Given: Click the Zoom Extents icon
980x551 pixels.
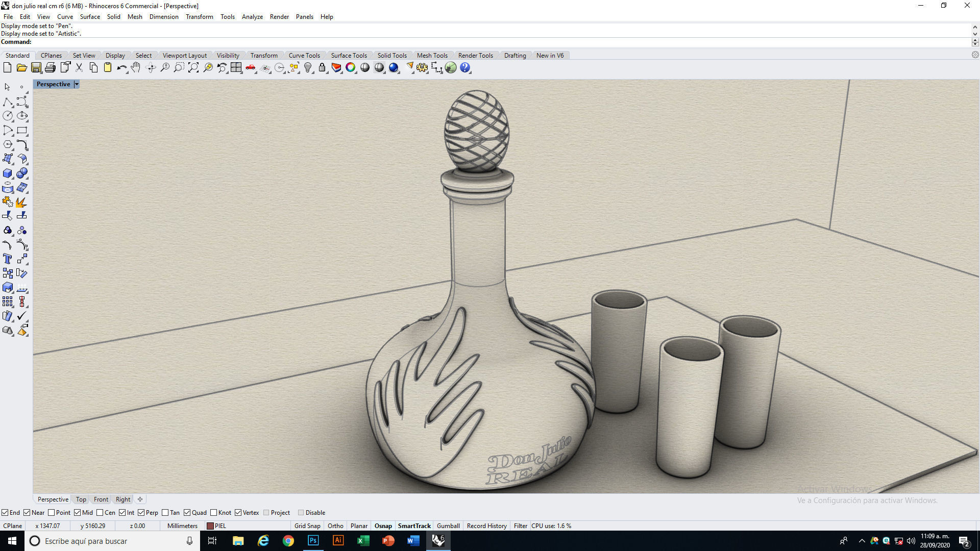Looking at the screenshot, I should [193, 68].
